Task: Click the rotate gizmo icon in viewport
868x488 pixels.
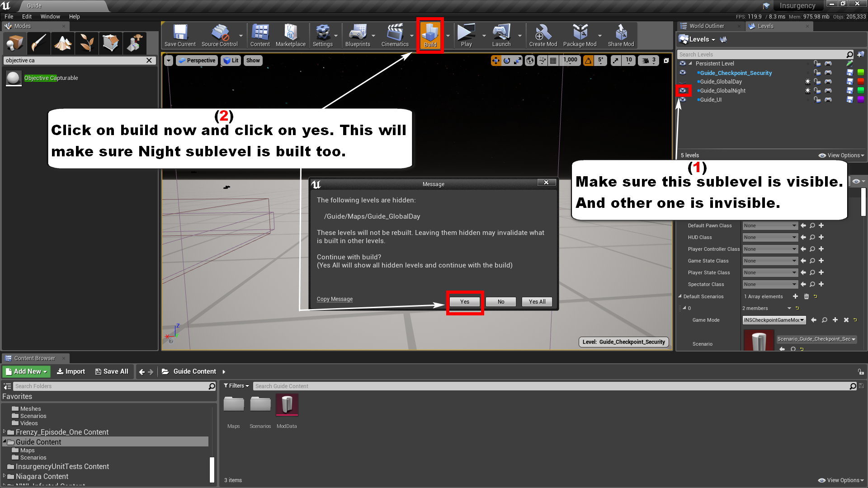Action: [x=507, y=61]
